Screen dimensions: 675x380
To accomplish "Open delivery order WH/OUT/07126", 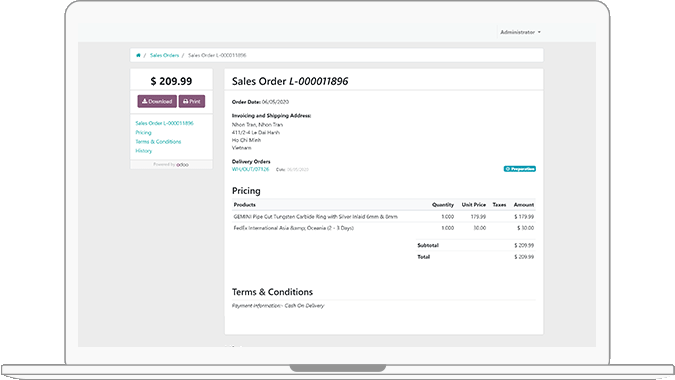I will [x=251, y=170].
